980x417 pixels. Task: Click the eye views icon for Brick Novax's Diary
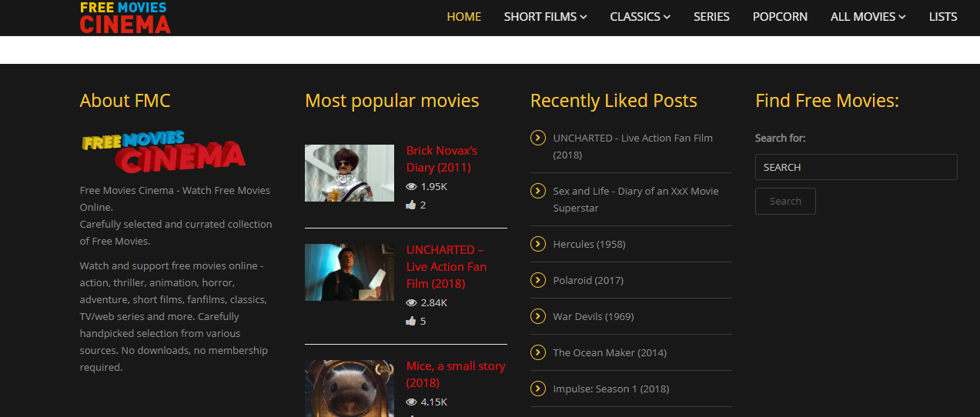pos(411,186)
